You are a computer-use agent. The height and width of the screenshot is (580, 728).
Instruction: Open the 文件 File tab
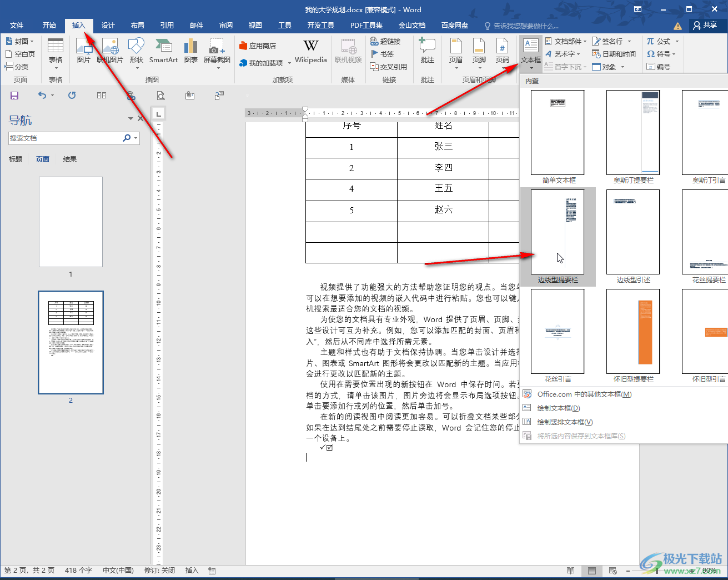[x=17, y=26]
